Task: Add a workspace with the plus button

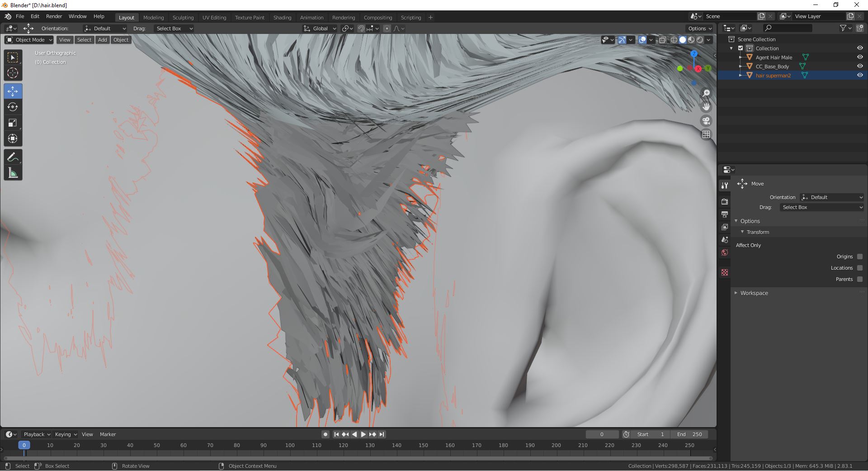Action: pyautogui.click(x=430, y=18)
